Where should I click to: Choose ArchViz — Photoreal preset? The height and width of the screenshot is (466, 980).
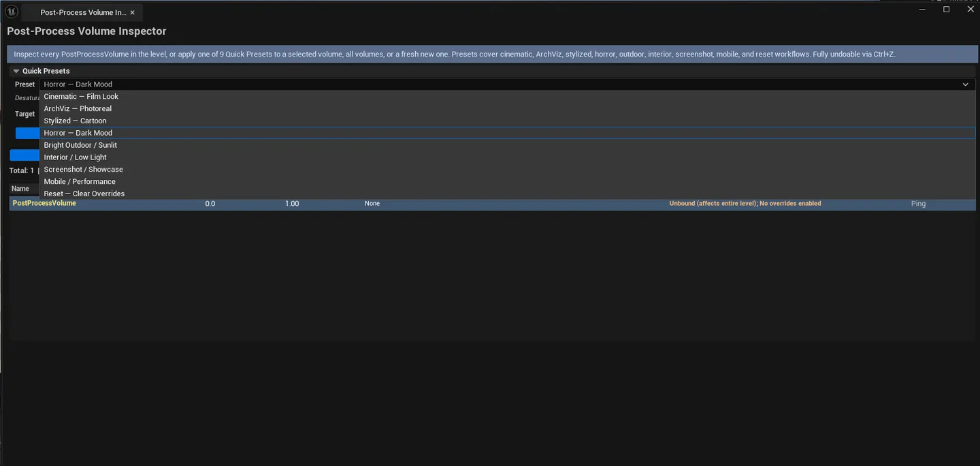click(507, 109)
